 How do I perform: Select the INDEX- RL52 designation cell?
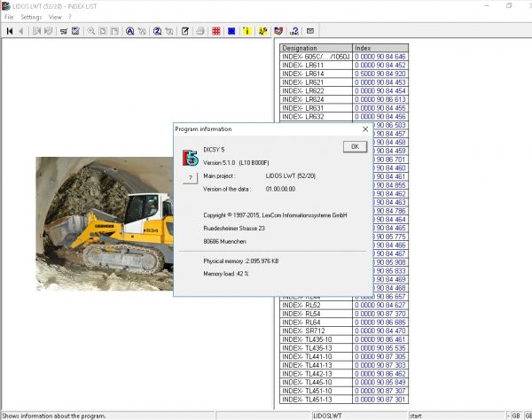point(317,305)
